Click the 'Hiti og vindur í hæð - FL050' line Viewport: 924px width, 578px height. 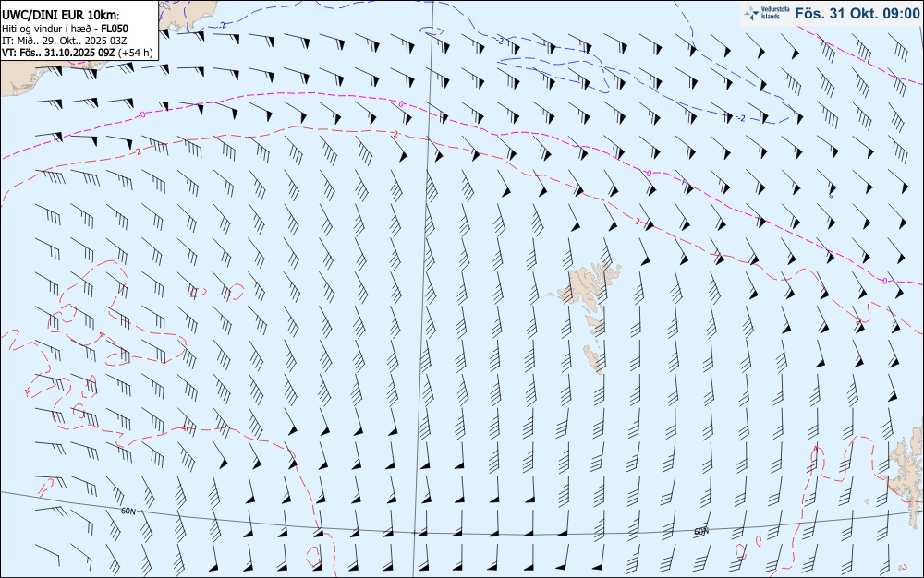[x=65, y=29]
